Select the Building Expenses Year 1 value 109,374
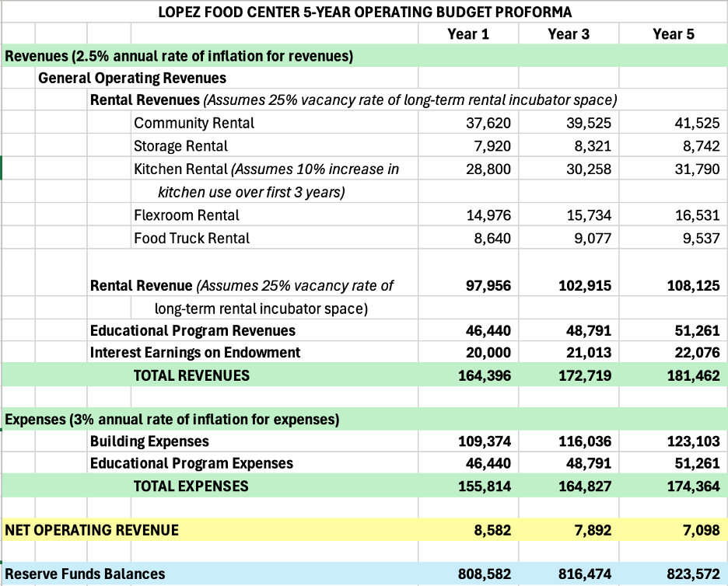The height and width of the screenshot is (586, 728). point(484,441)
